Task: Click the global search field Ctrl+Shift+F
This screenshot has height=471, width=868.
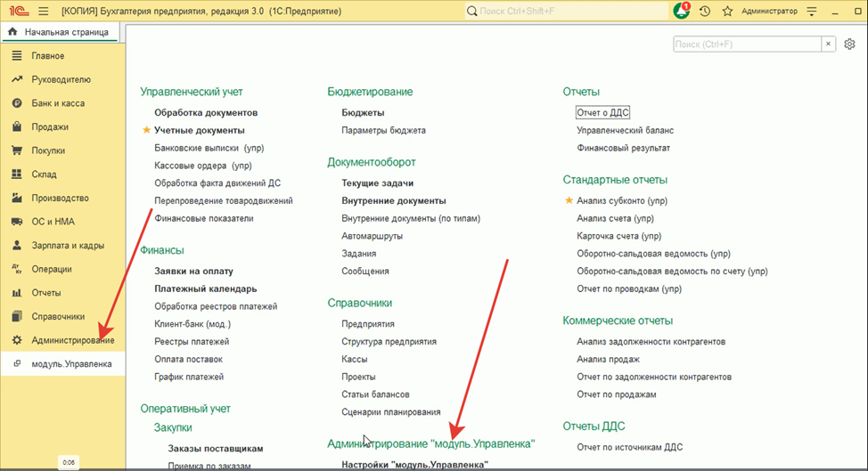Action: point(566,11)
